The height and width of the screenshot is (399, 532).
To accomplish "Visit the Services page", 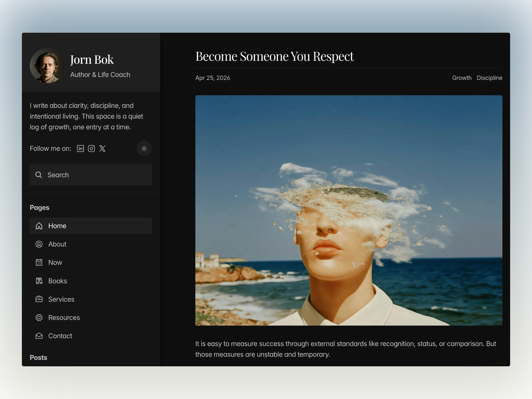I will point(91,299).
